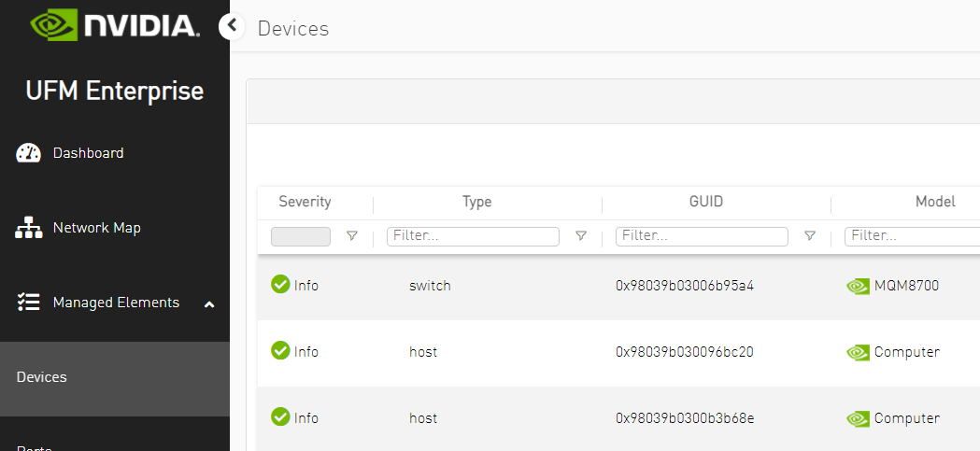
Task: Open the Severity filter dropdown box
Action: [x=301, y=236]
